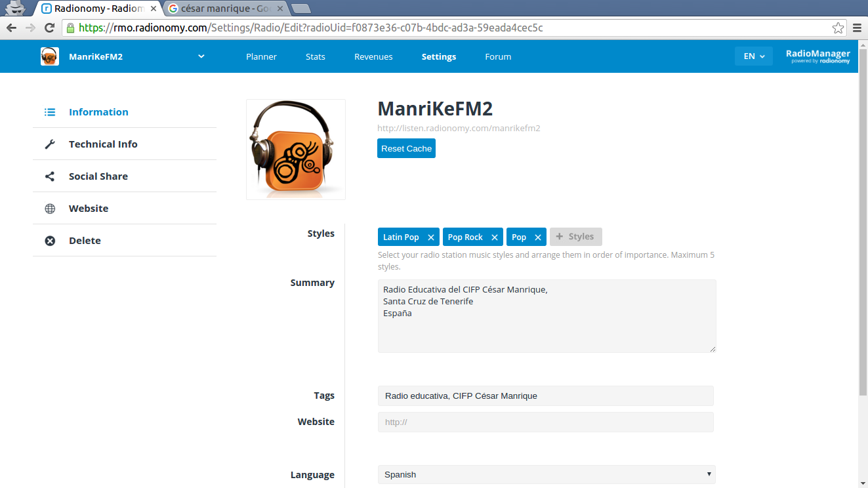
Task: Click the add Styles button
Action: pyautogui.click(x=575, y=237)
